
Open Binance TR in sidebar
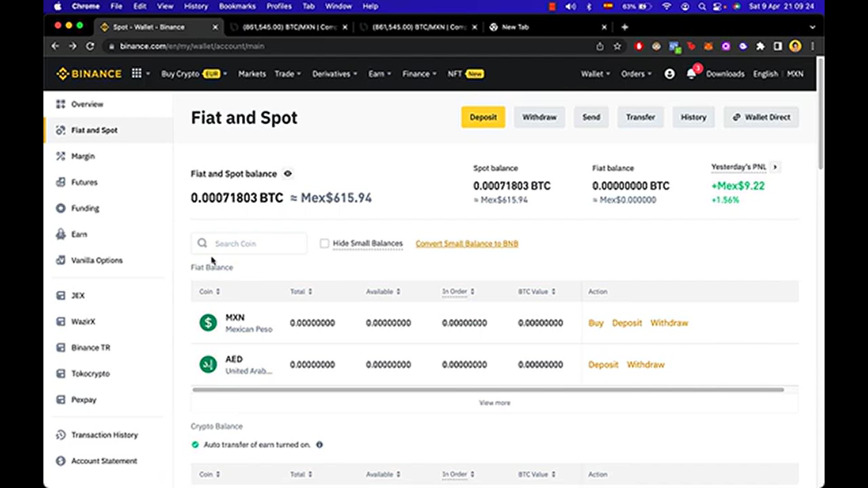pyautogui.click(x=90, y=347)
